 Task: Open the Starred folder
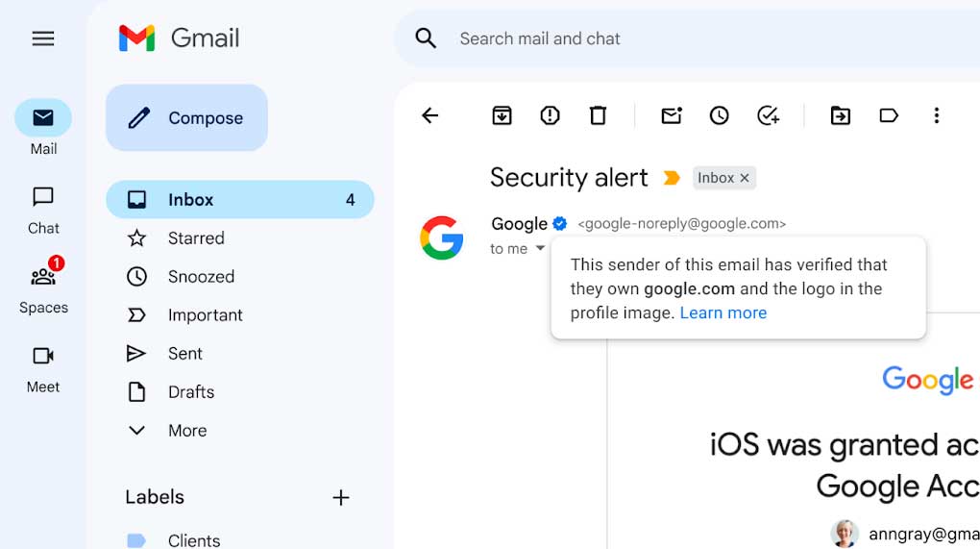[x=196, y=238]
